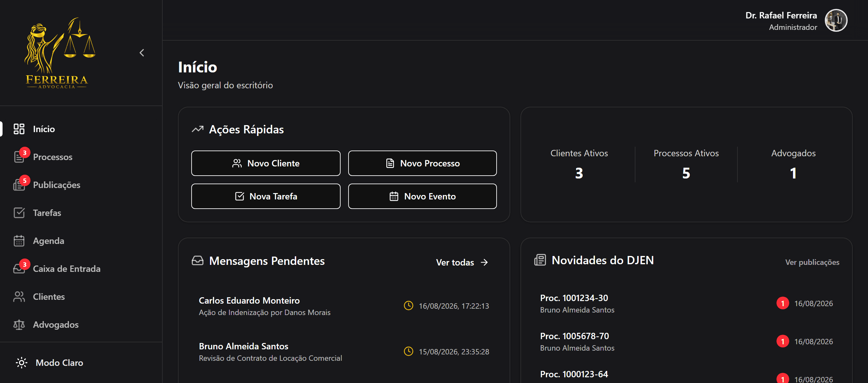
Task: Open Processos in the sidebar
Action: [x=81, y=157]
